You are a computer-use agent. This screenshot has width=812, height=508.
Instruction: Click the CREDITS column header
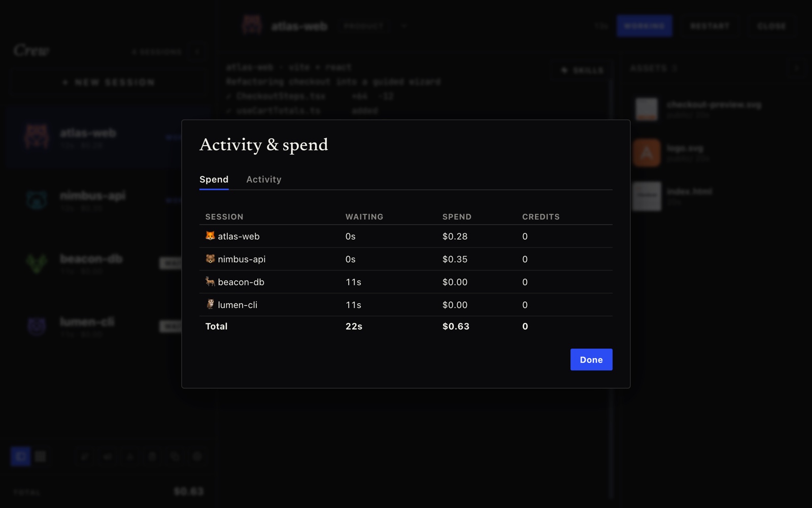[541, 217]
